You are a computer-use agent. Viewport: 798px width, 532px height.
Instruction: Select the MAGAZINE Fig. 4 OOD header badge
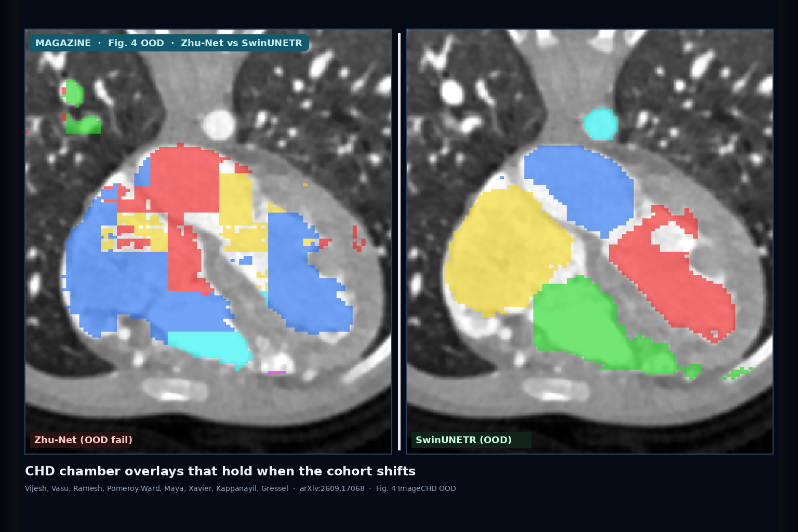169,43
